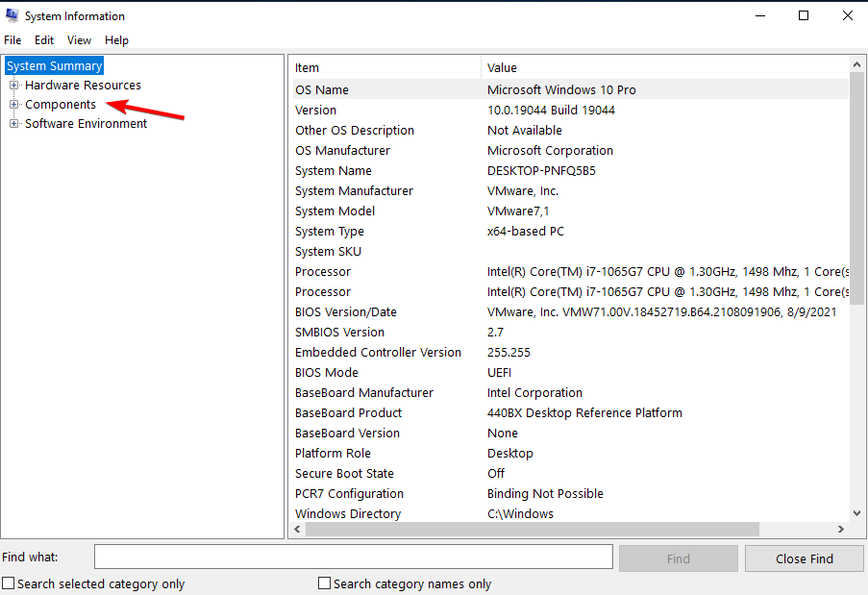868x595 pixels.
Task: Expand the Software Environment node
Action: pyautogui.click(x=13, y=123)
